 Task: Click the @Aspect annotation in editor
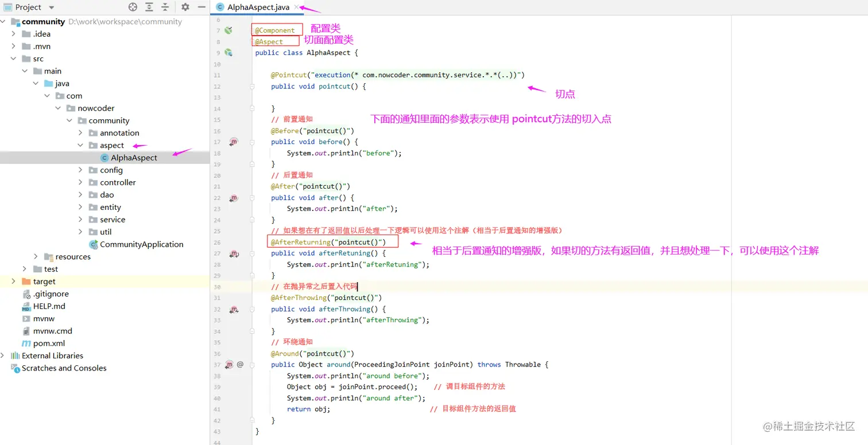(269, 42)
